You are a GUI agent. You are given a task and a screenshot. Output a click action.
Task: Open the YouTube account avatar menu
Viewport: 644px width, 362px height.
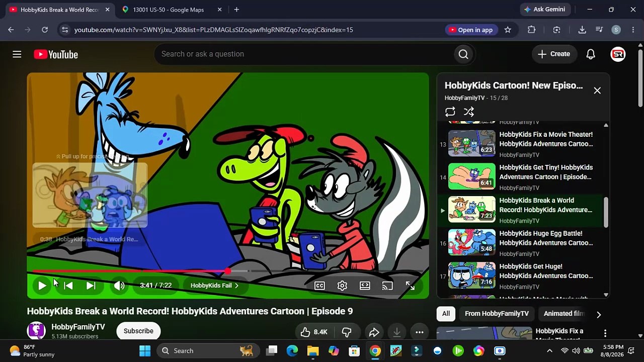(x=618, y=54)
